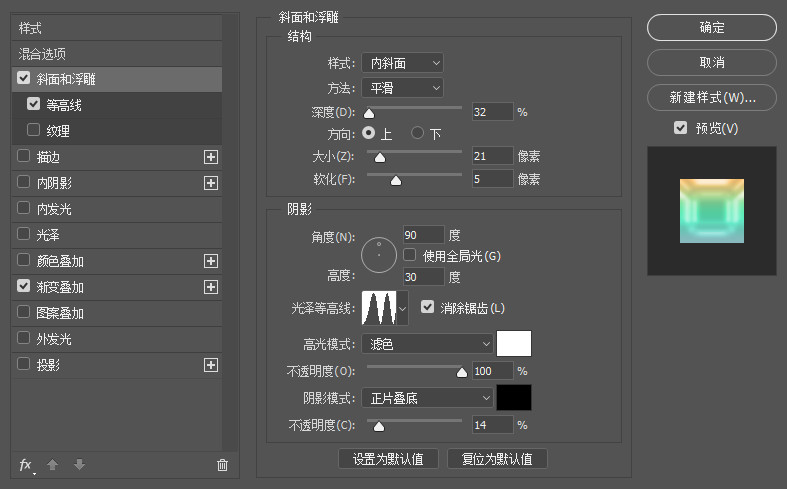Enable the 描边 checkbox
The width and height of the screenshot is (787, 489).
click(24, 156)
